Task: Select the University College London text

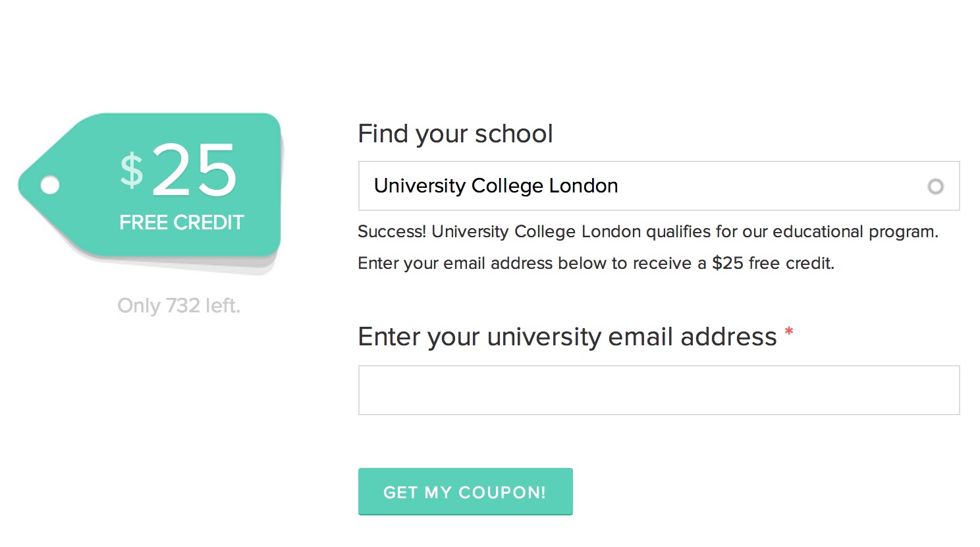Action: (496, 186)
